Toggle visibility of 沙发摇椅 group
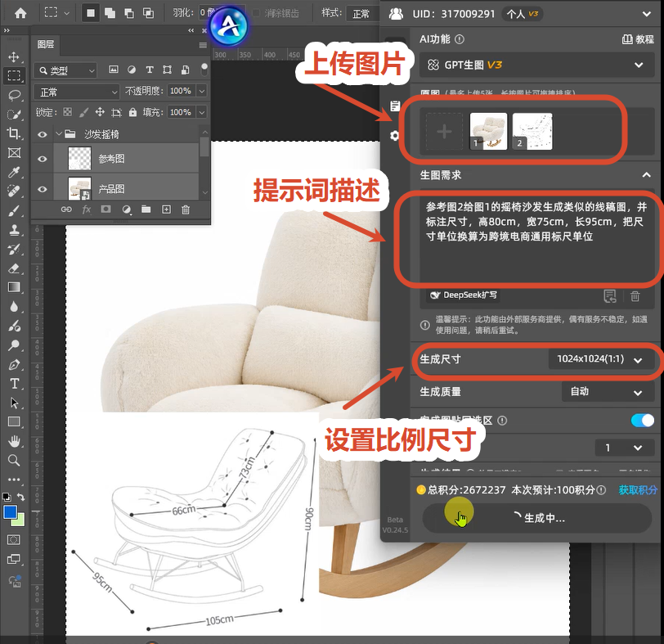Image resolution: width=664 pixels, height=644 pixels. pyautogui.click(x=43, y=134)
